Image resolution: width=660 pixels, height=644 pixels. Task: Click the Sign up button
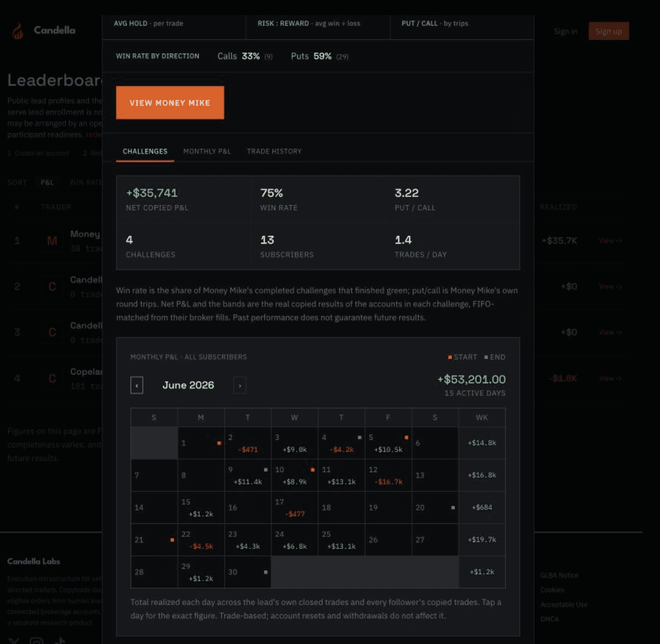point(609,31)
